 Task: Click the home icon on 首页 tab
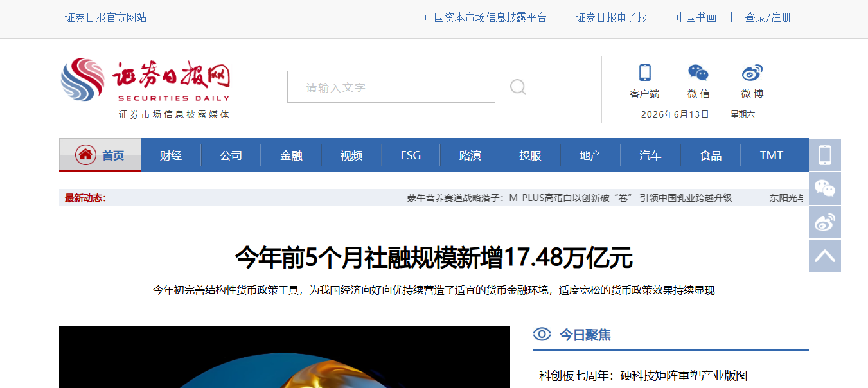click(x=85, y=155)
